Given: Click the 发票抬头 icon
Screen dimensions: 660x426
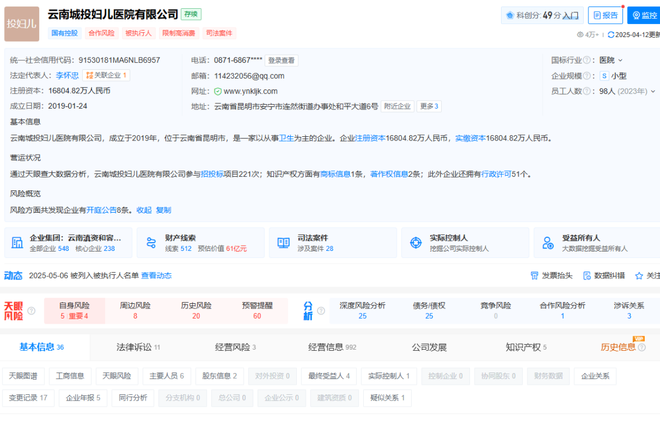Looking at the screenshot, I should tap(534, 276).
